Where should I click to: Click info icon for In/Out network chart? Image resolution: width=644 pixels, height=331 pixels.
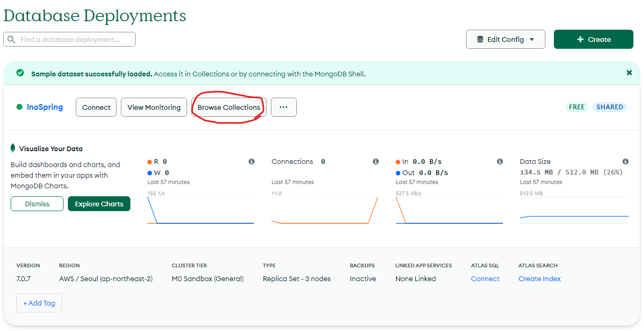pos(499,161)
